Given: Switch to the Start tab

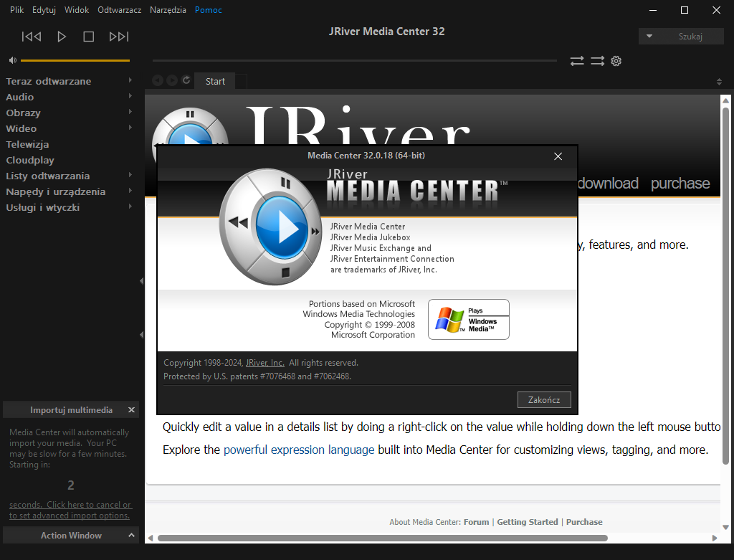Looking at the screenshot, I should 215,81.
